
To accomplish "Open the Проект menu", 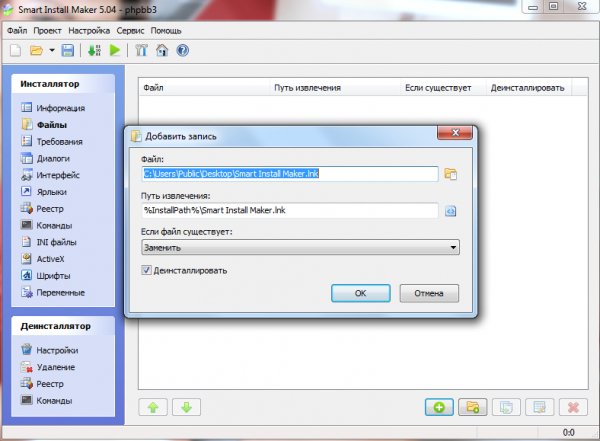I will tap(47, 31).
